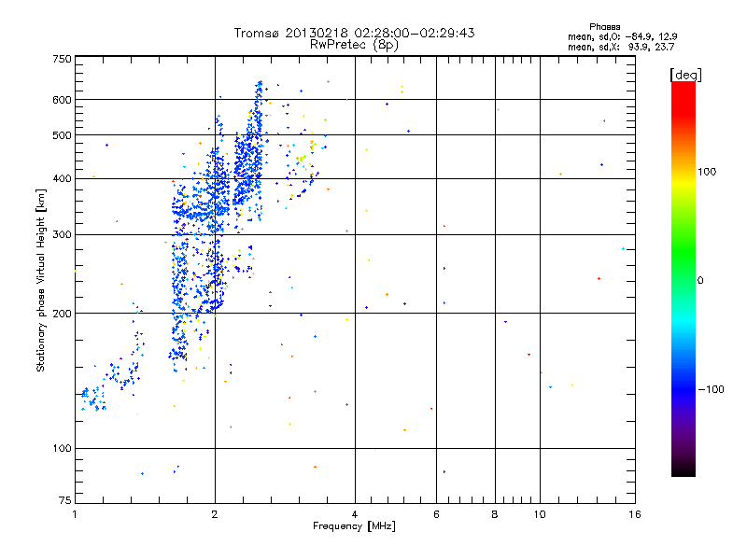The width and height of the screenshot is (747, 560).
Task: Click the colorbar tick label '0'
Action: tap(700, 281)
